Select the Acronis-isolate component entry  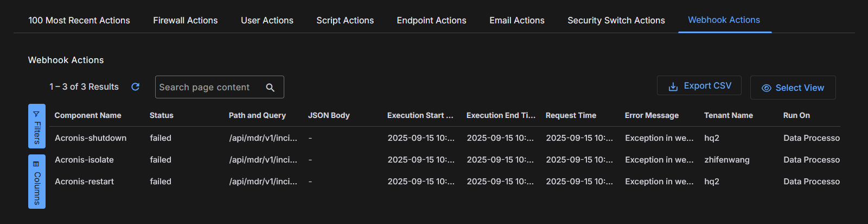click(x=84, y=160)
